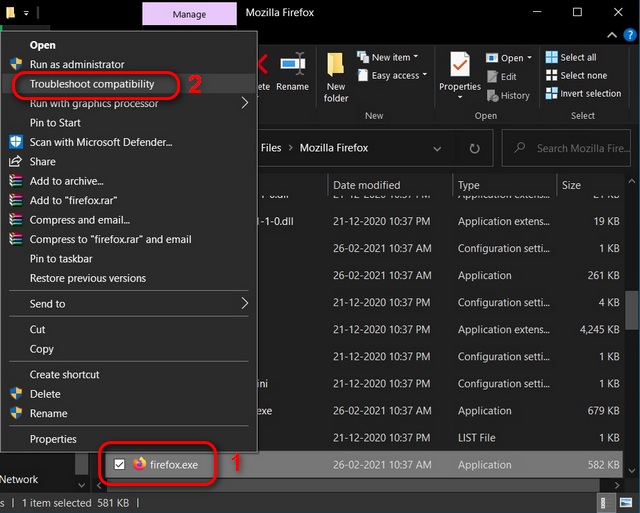The image size is (640, 513).
Task: Click the Share icon in the context menu
Action: tap(16, 161)
